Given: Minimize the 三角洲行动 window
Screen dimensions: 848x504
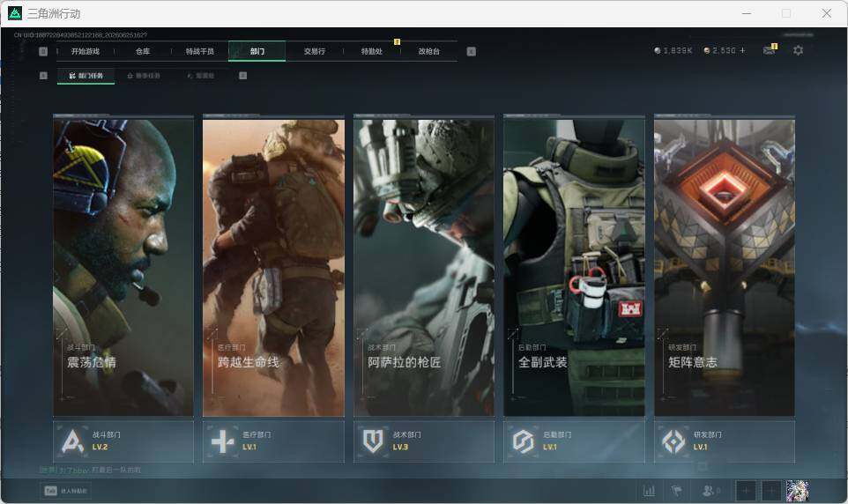Looking at the screenshot, I should coord(747,13).
